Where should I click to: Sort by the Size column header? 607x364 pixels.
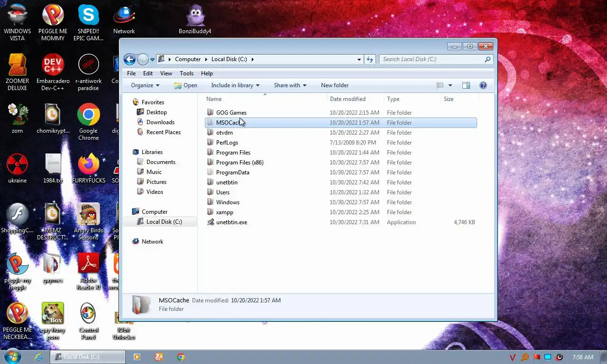point(460,99)
